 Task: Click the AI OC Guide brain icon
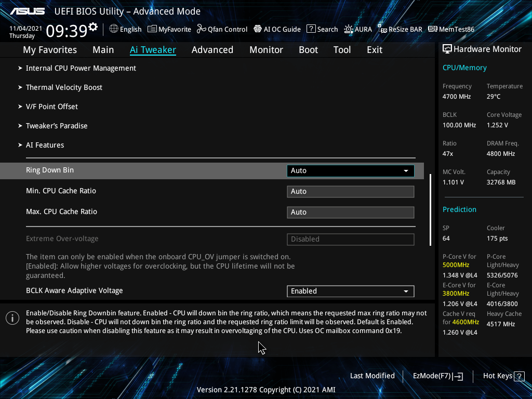click(x=258, y=29)
